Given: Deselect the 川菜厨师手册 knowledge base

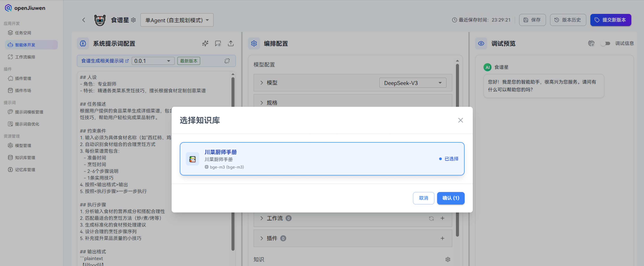Looking at the screenshot, I should tap(322, 159).
